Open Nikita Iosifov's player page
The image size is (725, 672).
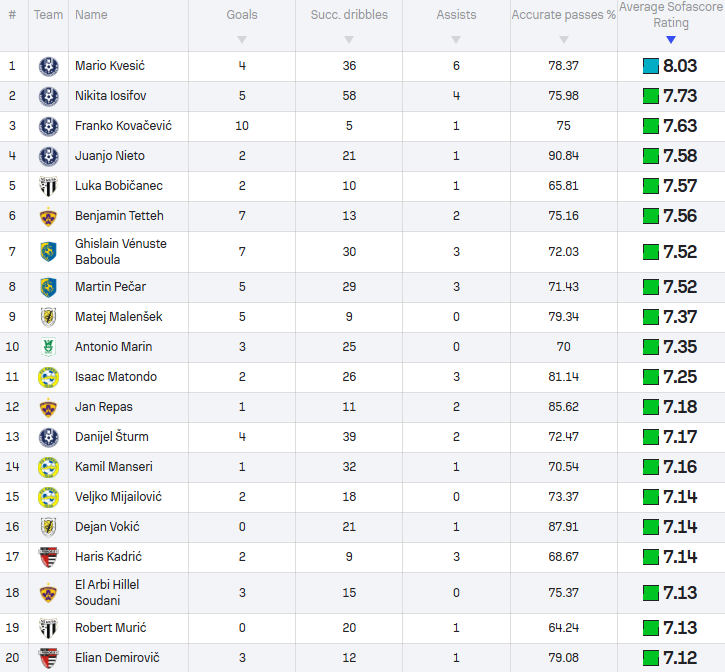[x=109, y=96]
